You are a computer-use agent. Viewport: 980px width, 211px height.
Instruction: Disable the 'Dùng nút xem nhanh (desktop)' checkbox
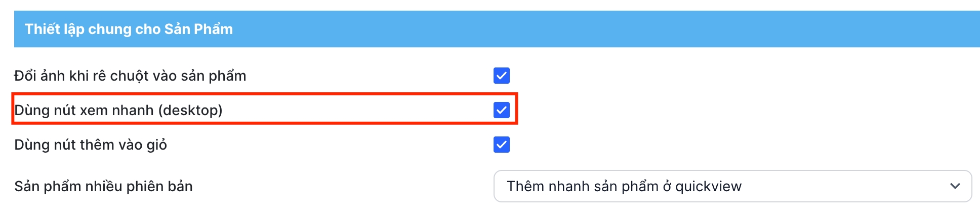click(x=501, y=110)
